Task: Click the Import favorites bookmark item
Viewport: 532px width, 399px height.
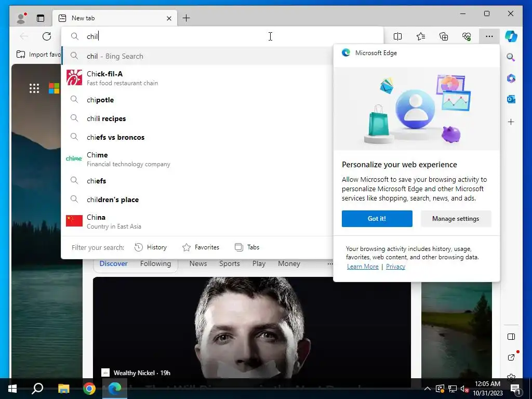Action: pyautogui.click(x=38, y=54)
